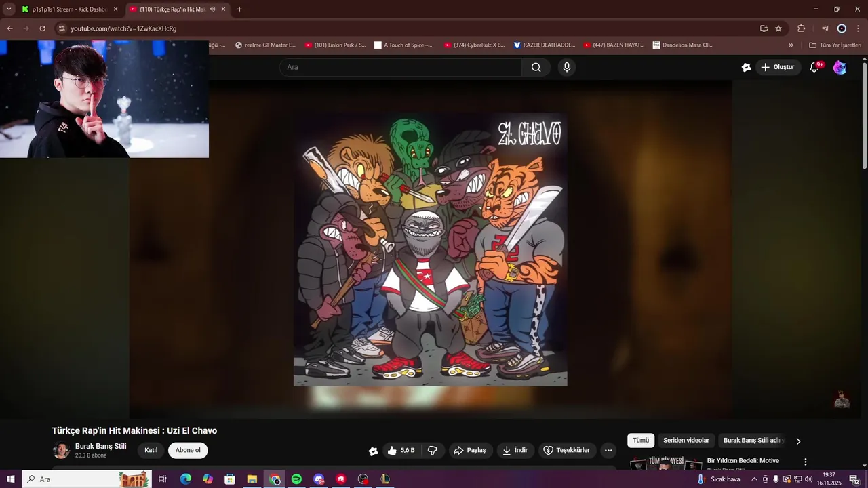
Task: Open more actions three-dot menu under video
Action: pos(608,450)
